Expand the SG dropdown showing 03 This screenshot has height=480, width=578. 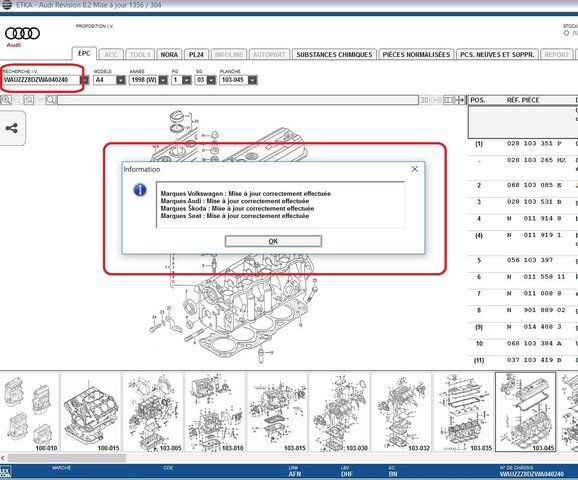(x=211, y=80)
